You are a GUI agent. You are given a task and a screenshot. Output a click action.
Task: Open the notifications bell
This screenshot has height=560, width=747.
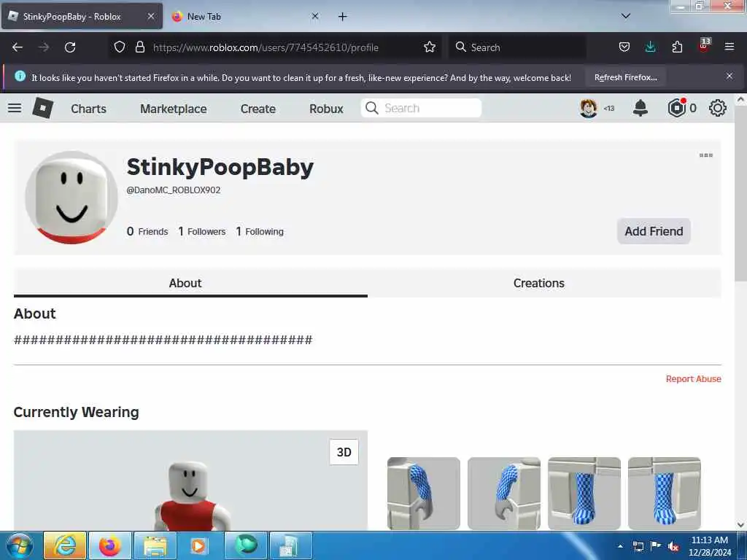click(640, 108)
